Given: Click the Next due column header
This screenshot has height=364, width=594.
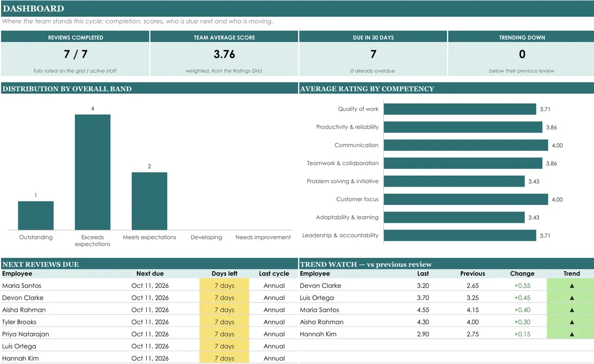Looking at the screenshot, I should pos(150,273).
